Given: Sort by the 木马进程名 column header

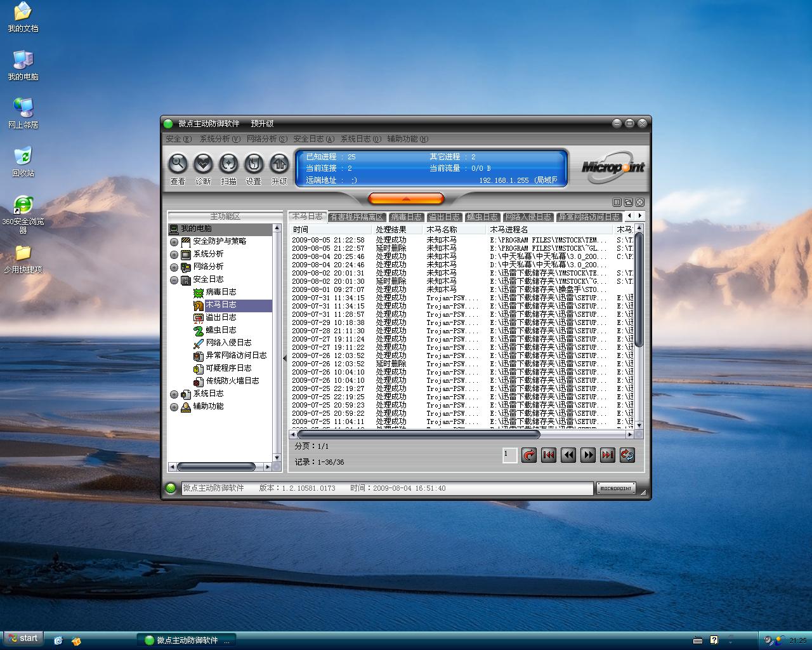Looking at the screenshot, I should [x=549, y=229].
